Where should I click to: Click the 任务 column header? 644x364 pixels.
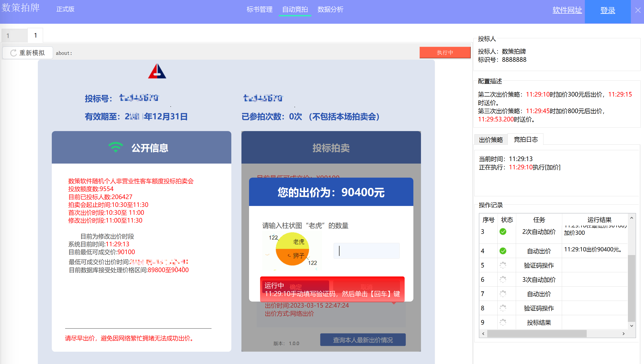(539, 220)
